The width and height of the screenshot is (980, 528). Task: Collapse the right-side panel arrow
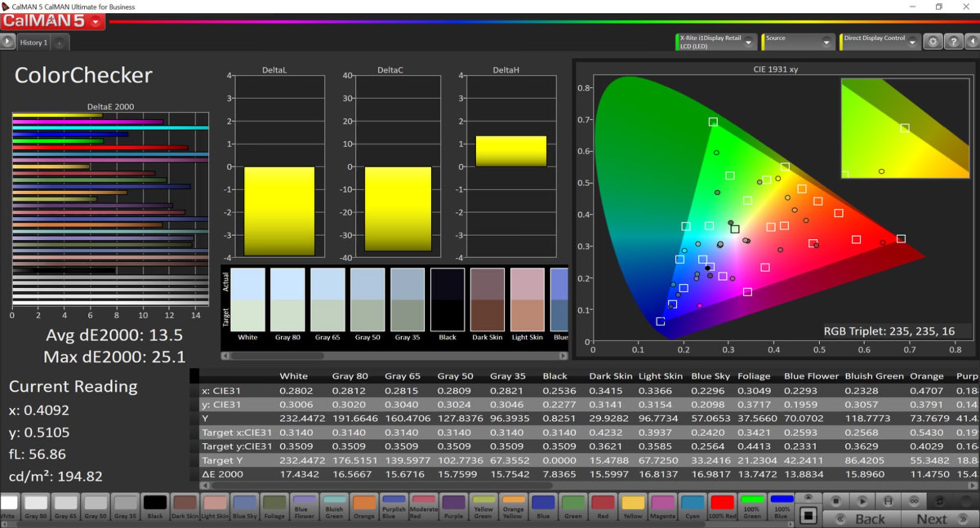pos(972,42)
